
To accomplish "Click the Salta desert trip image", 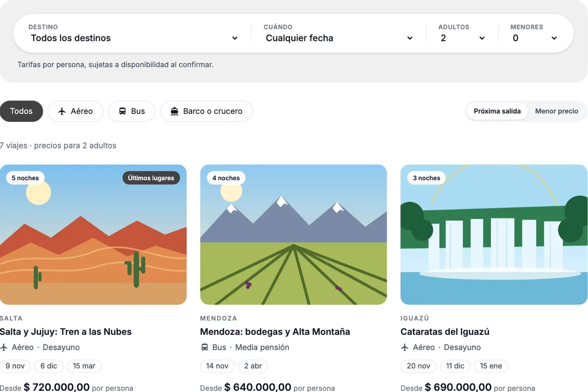I will pos(93,234).
